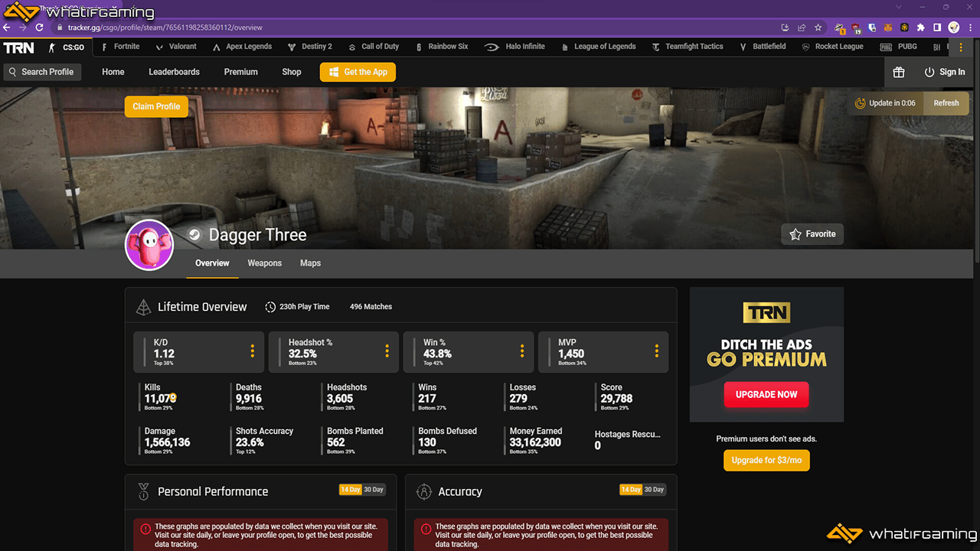Click the Kills value 11,070

160,399
